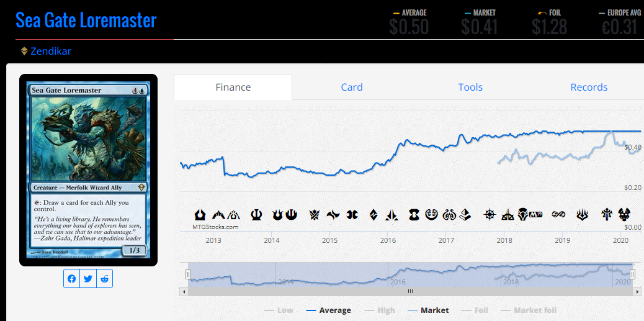Click the Born of the Gods set symbol
Image resolution: width=644 pixels, height=321 pixels.
click(278, 215)
